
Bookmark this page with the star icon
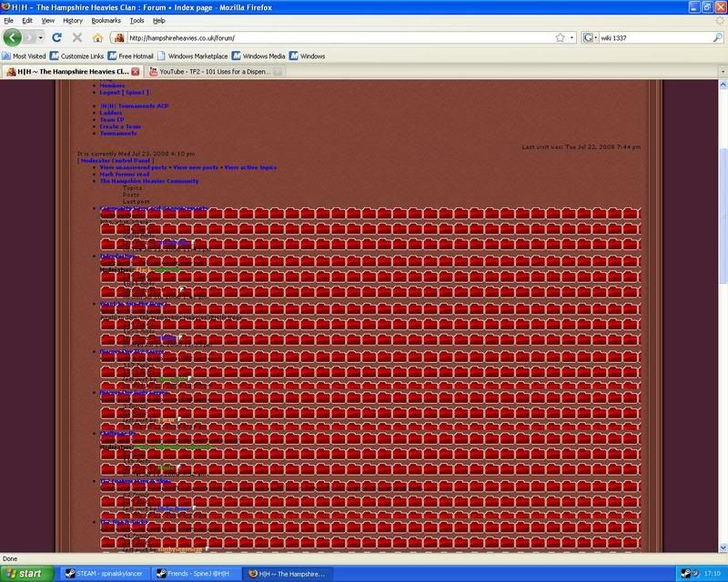(x=560, y=38)
